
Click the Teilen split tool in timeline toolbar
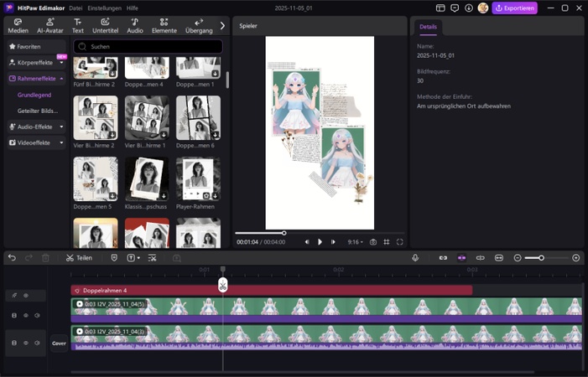click(x=79, y=258)
